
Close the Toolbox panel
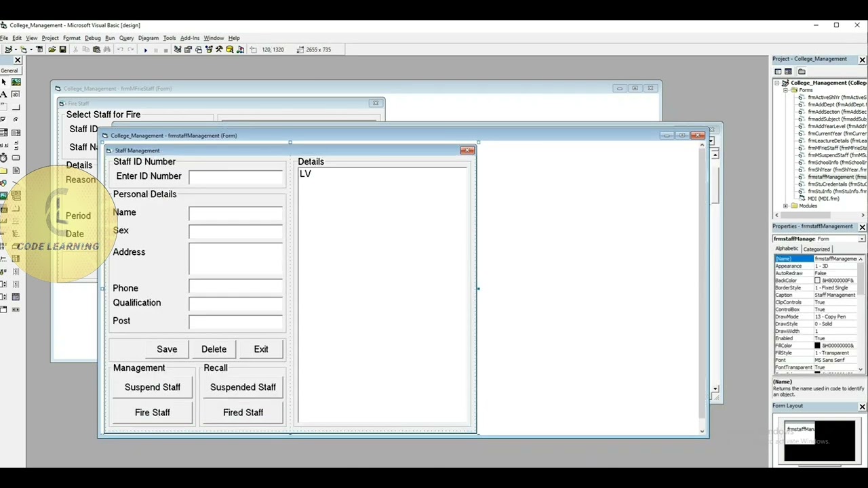18,60
